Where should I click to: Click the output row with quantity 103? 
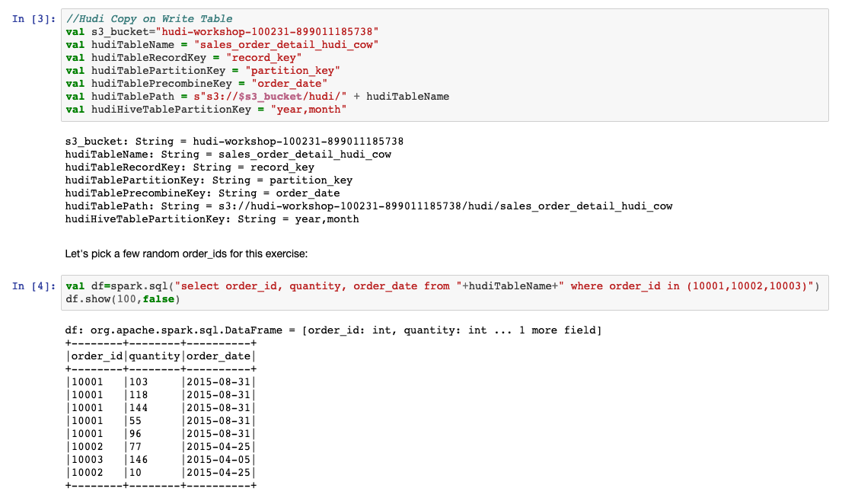click(x=161, y=381)
